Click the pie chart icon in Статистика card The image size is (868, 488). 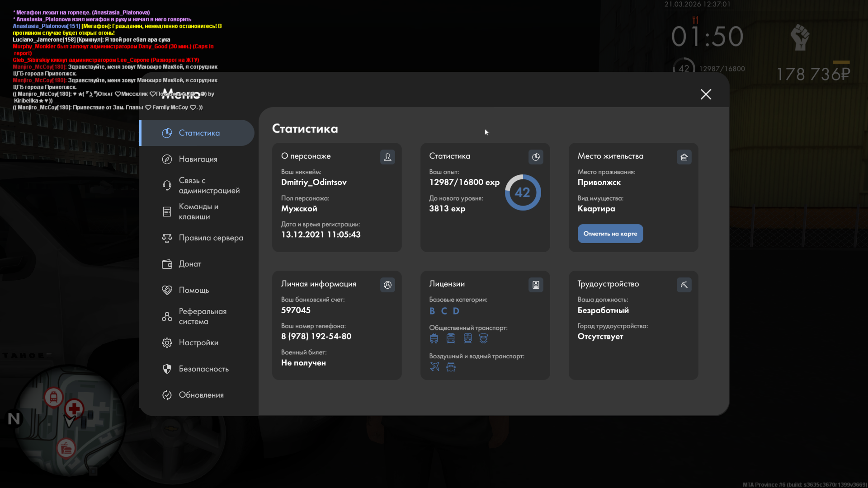coord(536,157)
